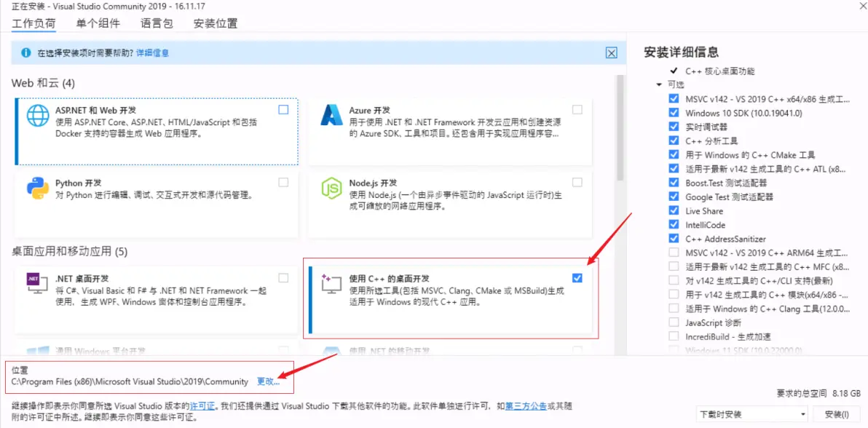Uncheck the 使用 C++ 的桌面开发 workload checkbox
This screenshot has height=428, width=868.
point(577,277)
